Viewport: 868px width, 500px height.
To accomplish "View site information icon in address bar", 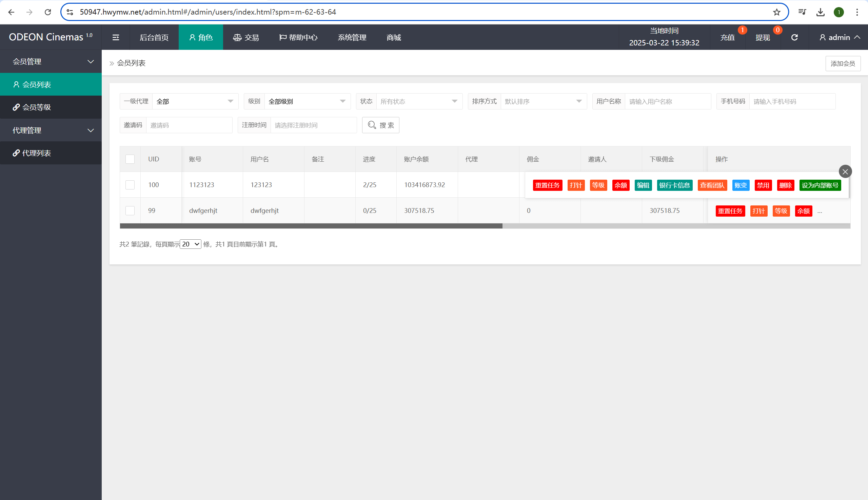I will pos(70,12).
